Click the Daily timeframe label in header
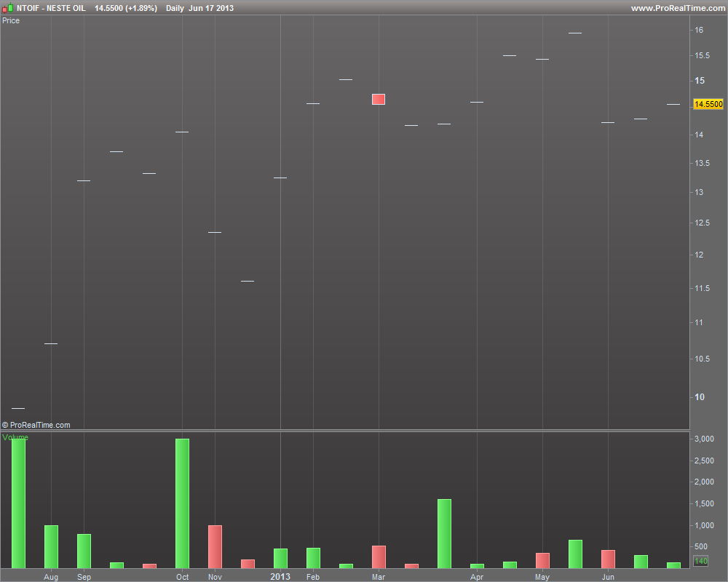This screenshot has width=728, height=582. coord(175,8)
